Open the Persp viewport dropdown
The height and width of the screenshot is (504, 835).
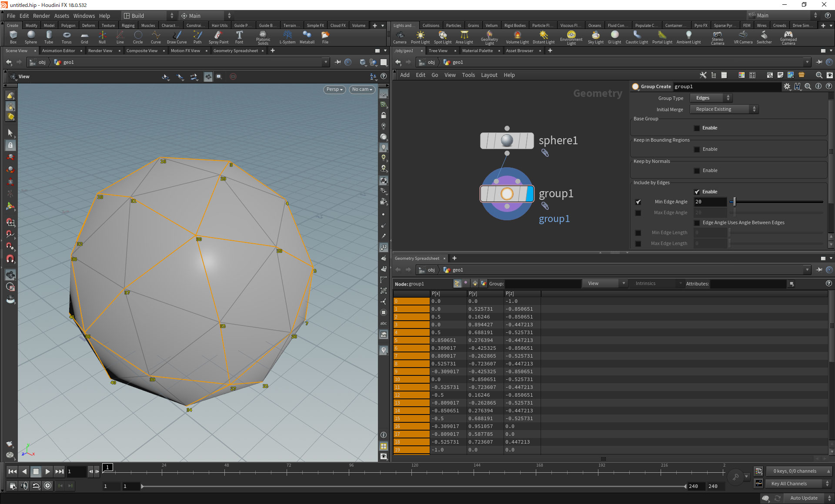[x=334, y=90]
